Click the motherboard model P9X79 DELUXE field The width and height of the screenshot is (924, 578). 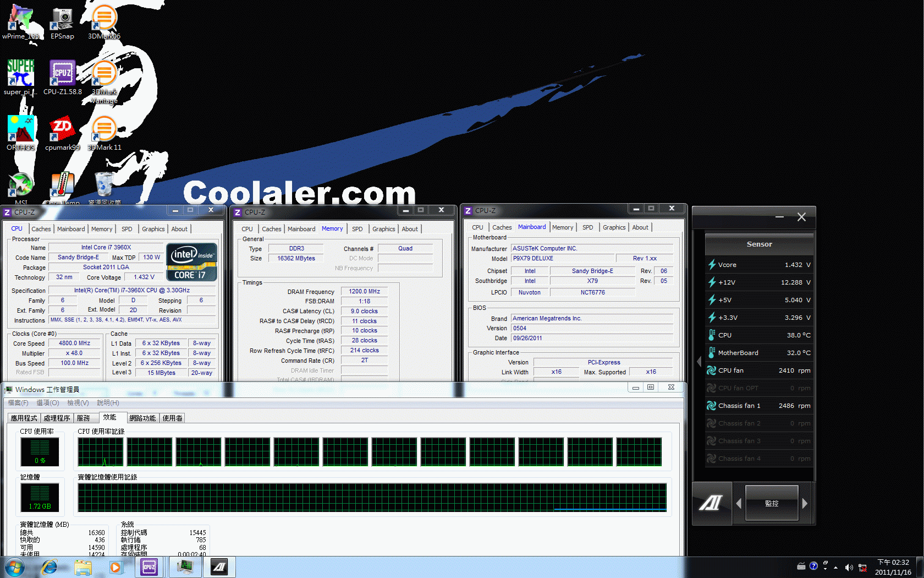click(562, 258)
